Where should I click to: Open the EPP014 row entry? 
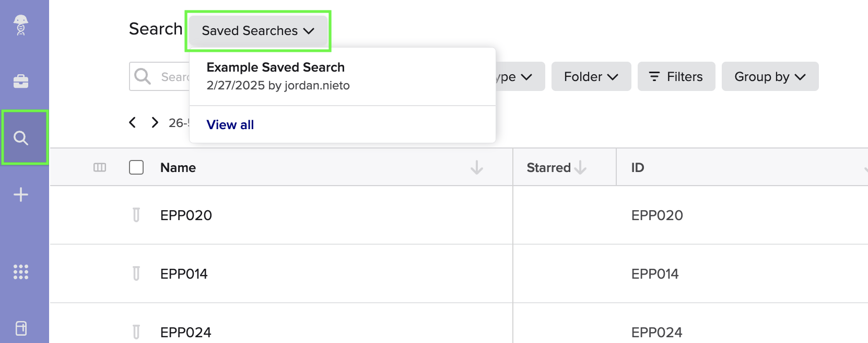(184, 273)
